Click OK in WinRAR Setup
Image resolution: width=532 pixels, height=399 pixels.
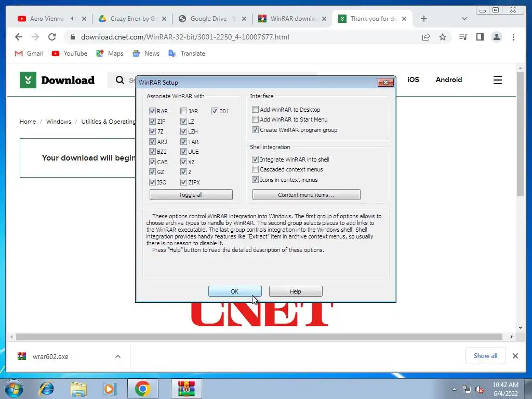click(235, 291)
